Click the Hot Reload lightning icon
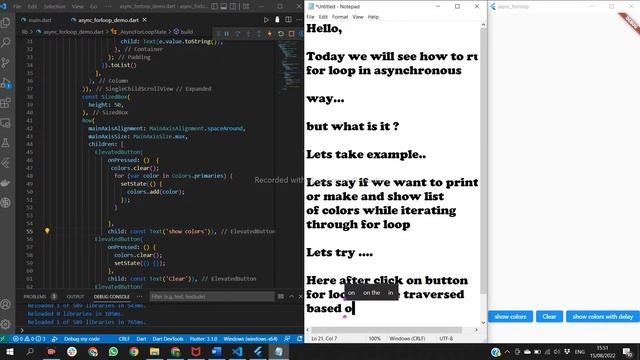The height and width of the screenshot is (360, 640). pos(270,34)
